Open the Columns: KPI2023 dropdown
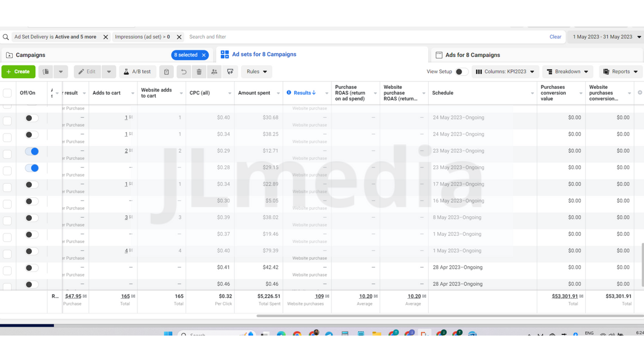 [505, 72]
